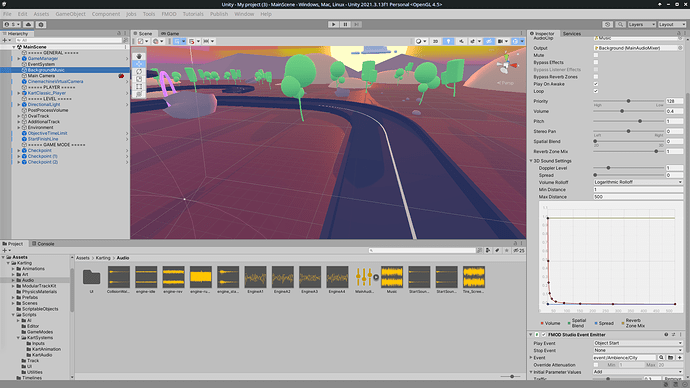
Task: Uncheck the Loop checkbox
Action: tap(596, 92)
